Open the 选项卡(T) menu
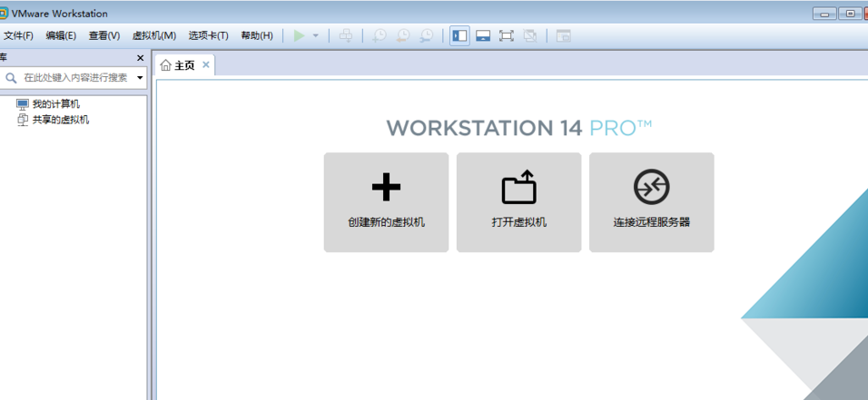The width and height of the screenshot is (868, 400). [x=208, y=36]
